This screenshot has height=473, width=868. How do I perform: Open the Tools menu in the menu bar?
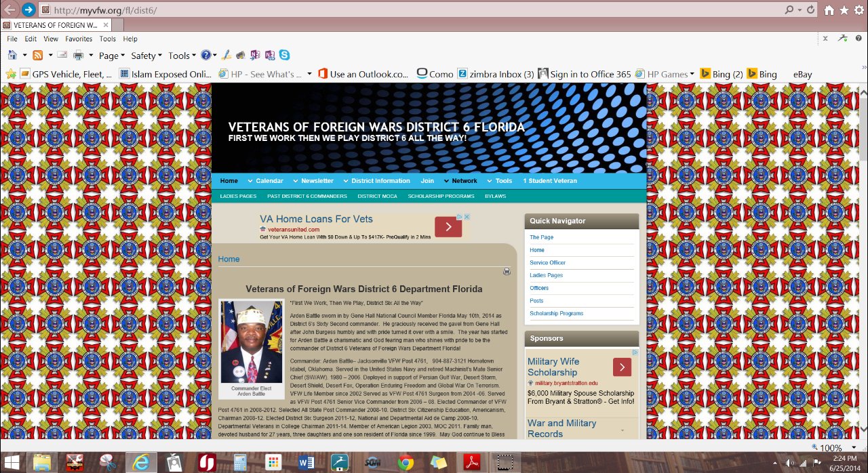click(x=107, y=39)
